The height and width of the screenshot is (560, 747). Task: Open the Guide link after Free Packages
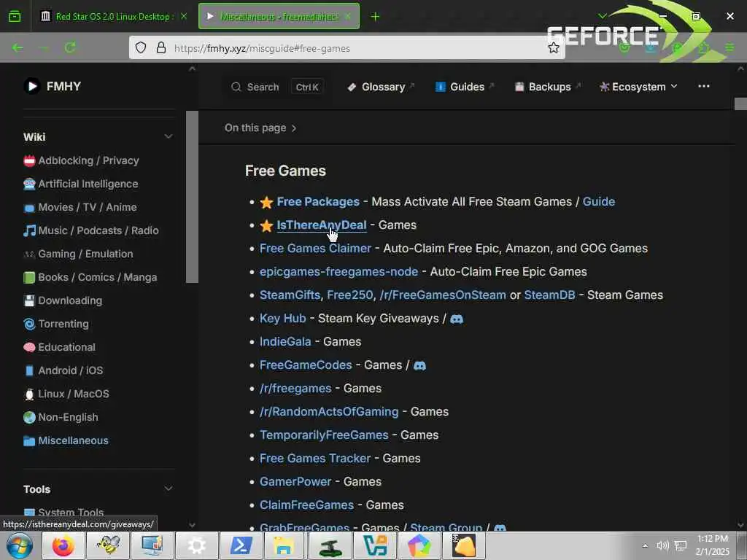598,201
